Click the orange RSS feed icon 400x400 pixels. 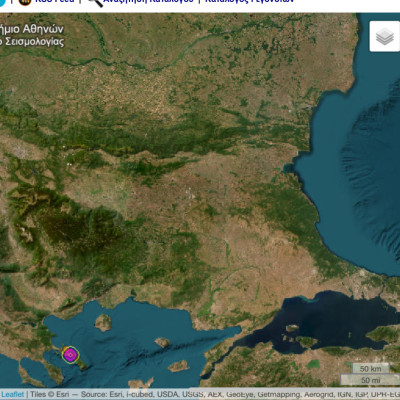pyautogui.click(x=25, y=2)
